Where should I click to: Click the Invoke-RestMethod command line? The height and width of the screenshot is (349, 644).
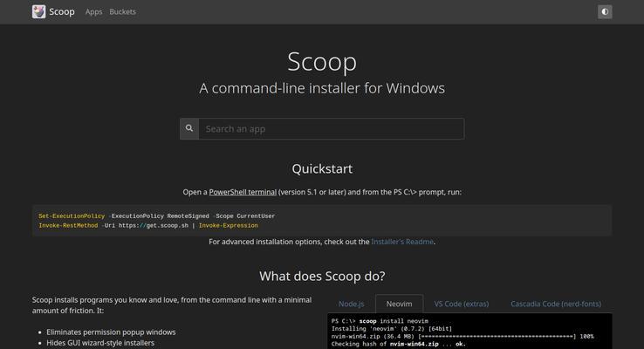[148, 225]
